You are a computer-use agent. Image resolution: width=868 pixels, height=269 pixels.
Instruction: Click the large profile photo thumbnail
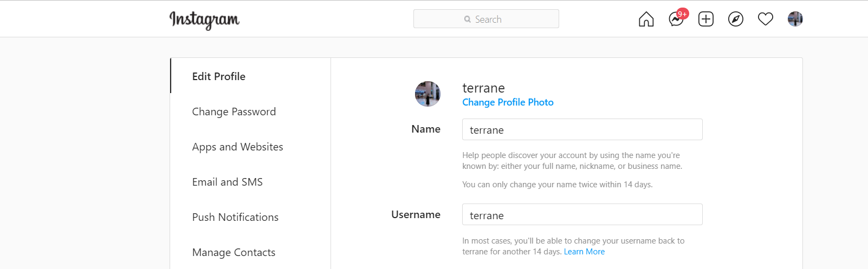click(427, 94)
